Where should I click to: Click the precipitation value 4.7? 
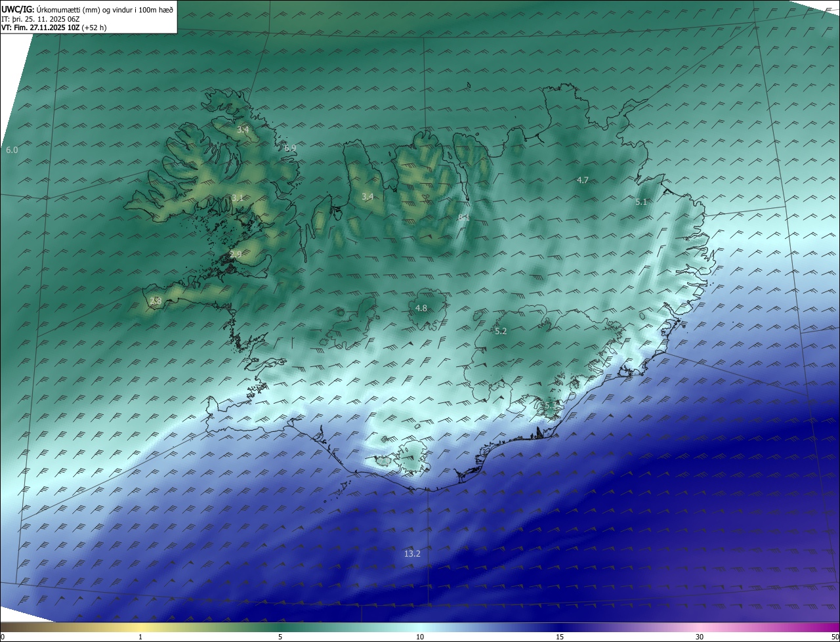pos(583,180)
